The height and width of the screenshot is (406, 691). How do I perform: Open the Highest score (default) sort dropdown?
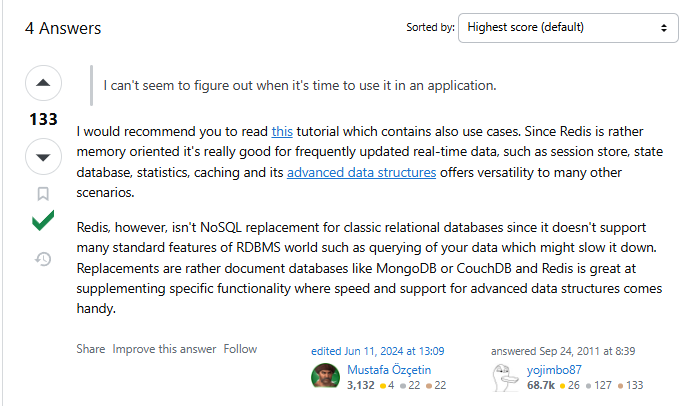click(568, 28)
